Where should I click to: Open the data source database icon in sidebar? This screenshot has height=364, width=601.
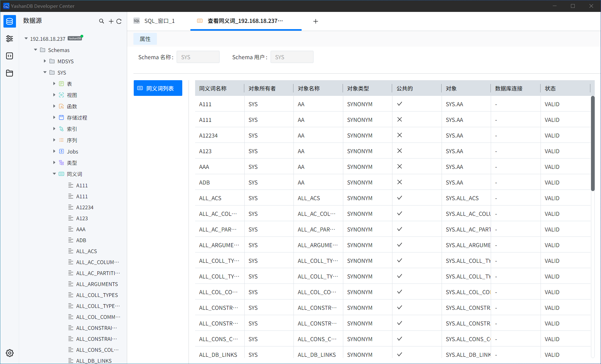[x=10, y=21]
